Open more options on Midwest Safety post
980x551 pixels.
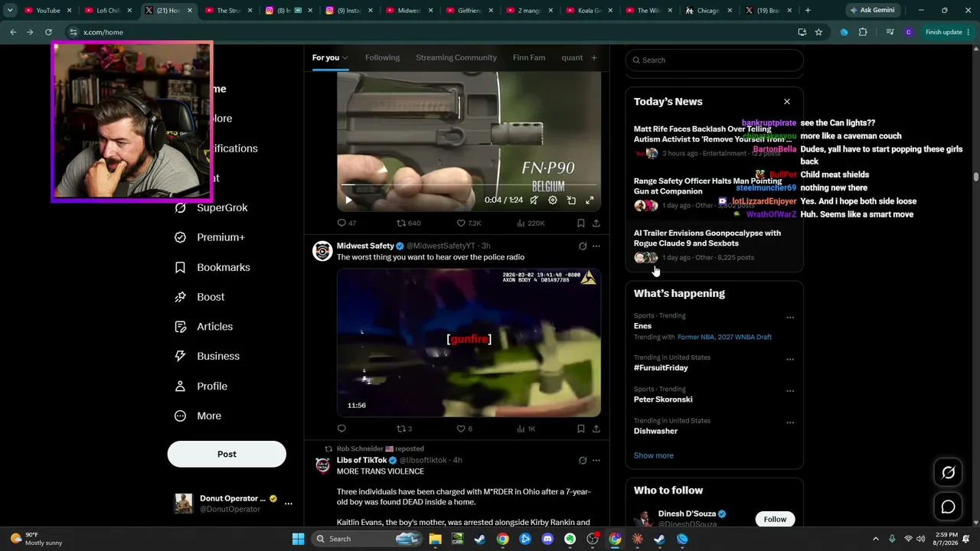(596, 246)
